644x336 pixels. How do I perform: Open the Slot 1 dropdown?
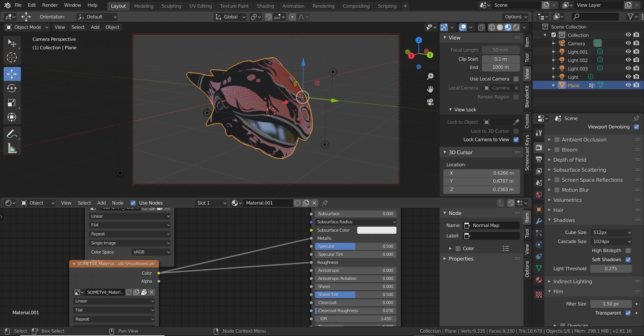click(x=211, y=203)
